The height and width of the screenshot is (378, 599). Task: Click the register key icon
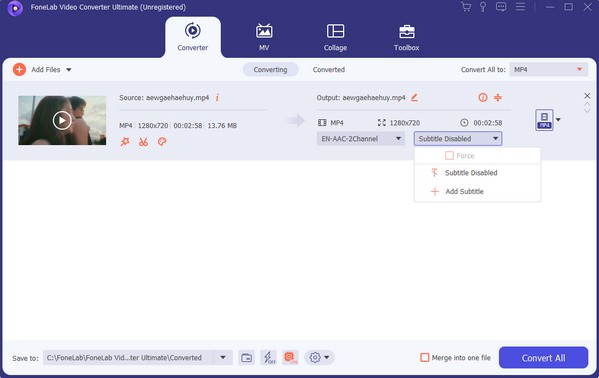pos(483,7)
